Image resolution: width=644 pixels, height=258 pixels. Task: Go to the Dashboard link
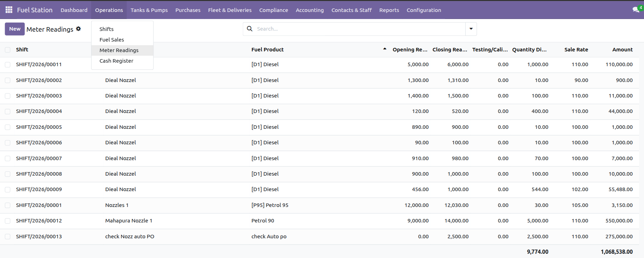pyautogui.click(x=74, y=10)
